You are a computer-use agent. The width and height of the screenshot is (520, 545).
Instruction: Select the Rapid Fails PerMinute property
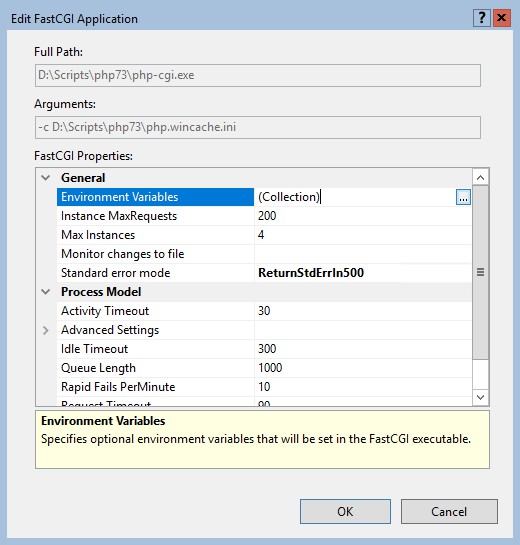pyautogui.click(x=155, y=387)
